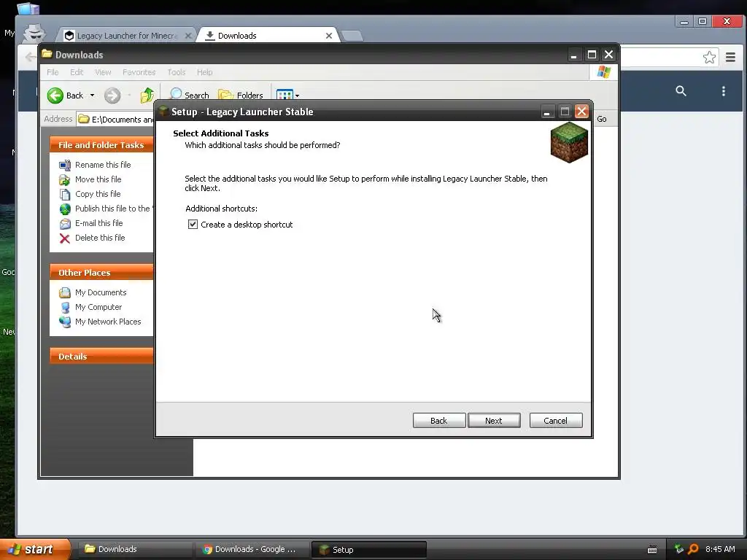This screenshot has width=747, height=560.
Task: Collapse the Other Places panel header
Action: pos(101,273)
